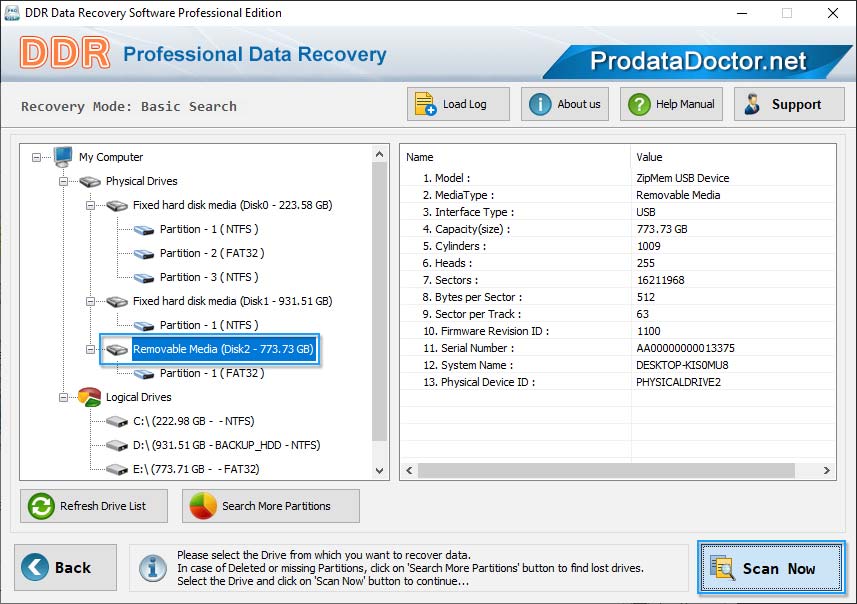Click Disk0 Partition - 3 (NTFS) icon
The width and height of the screenshot is (857, 604).
tap(144, 278)
